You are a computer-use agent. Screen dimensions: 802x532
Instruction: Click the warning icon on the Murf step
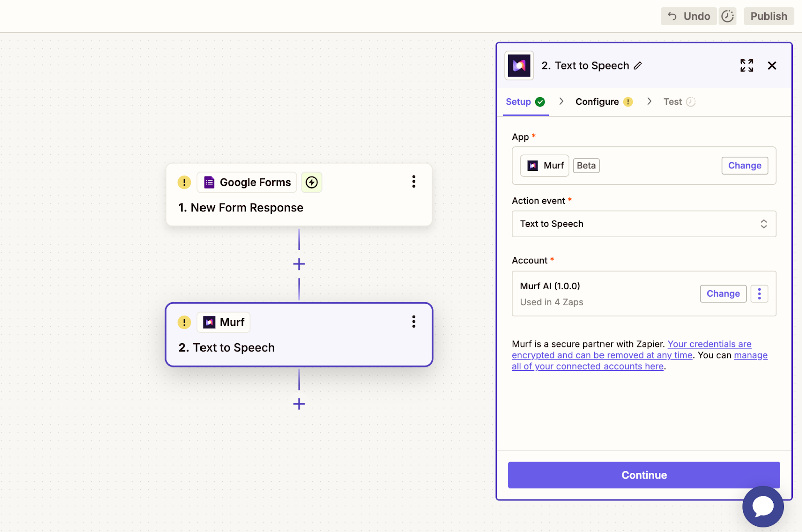184,322
